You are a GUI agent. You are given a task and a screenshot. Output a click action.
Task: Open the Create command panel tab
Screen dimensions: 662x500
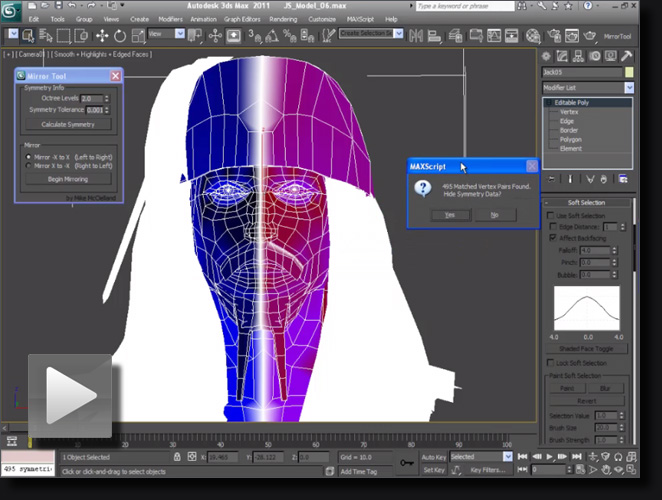point(546,56)
